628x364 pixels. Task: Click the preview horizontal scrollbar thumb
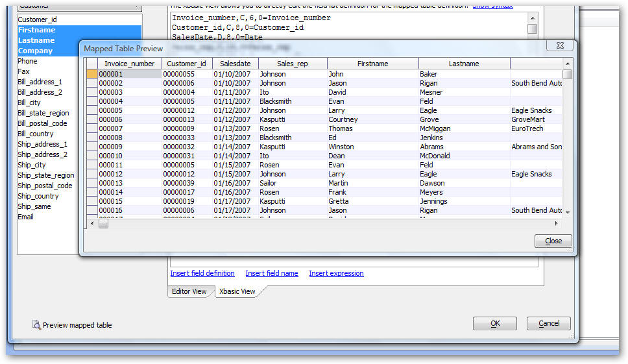[103, 224]
